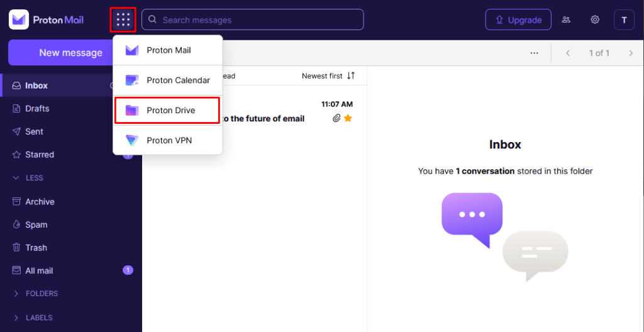Click the Proton Calendar app icon

click(132, 80)
